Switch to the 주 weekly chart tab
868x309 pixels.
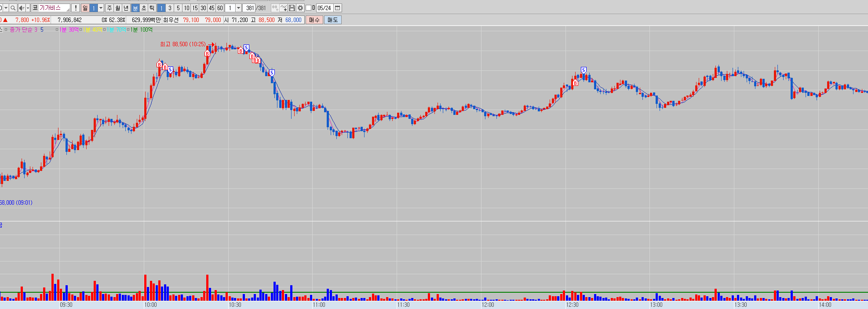pos(109,8)
